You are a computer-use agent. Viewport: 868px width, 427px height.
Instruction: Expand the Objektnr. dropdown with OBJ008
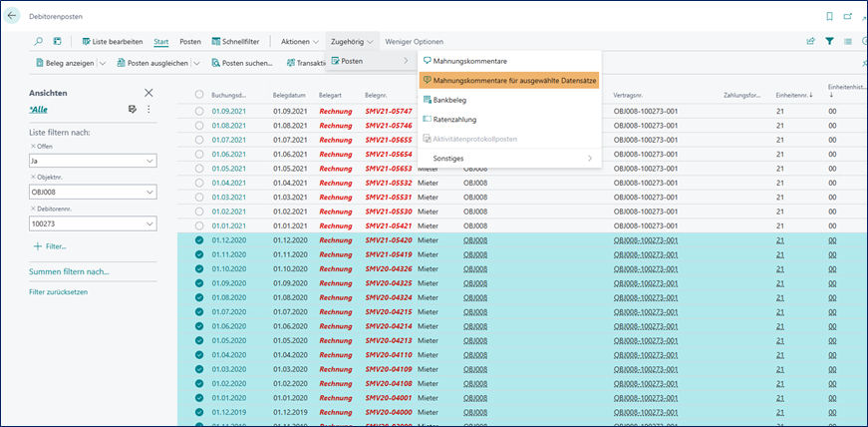149,193
